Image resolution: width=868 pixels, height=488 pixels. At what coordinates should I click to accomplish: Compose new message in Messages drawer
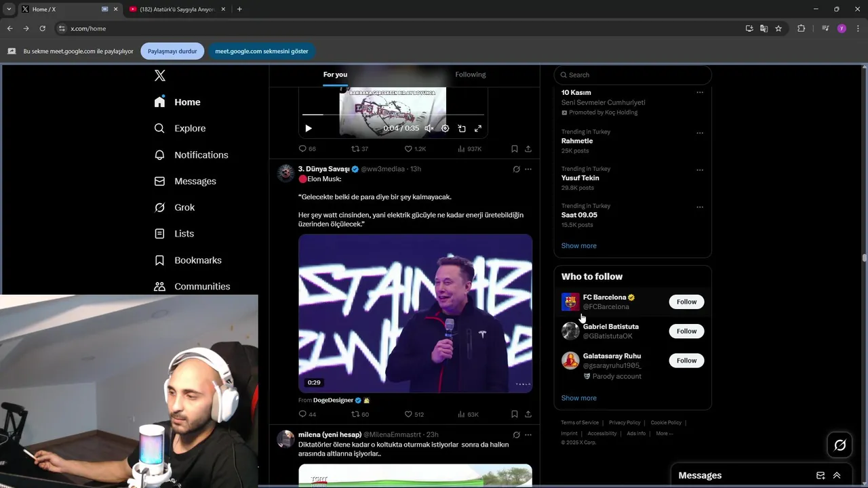821,475
